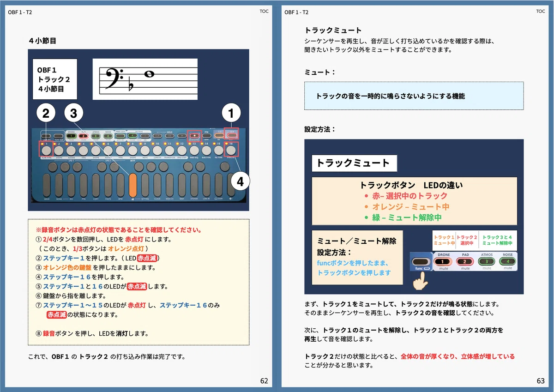Click the 'トラックボタン LEDの違い' legend title
Image resolution: width=554 pixels, height=392 pixels.
411,185
